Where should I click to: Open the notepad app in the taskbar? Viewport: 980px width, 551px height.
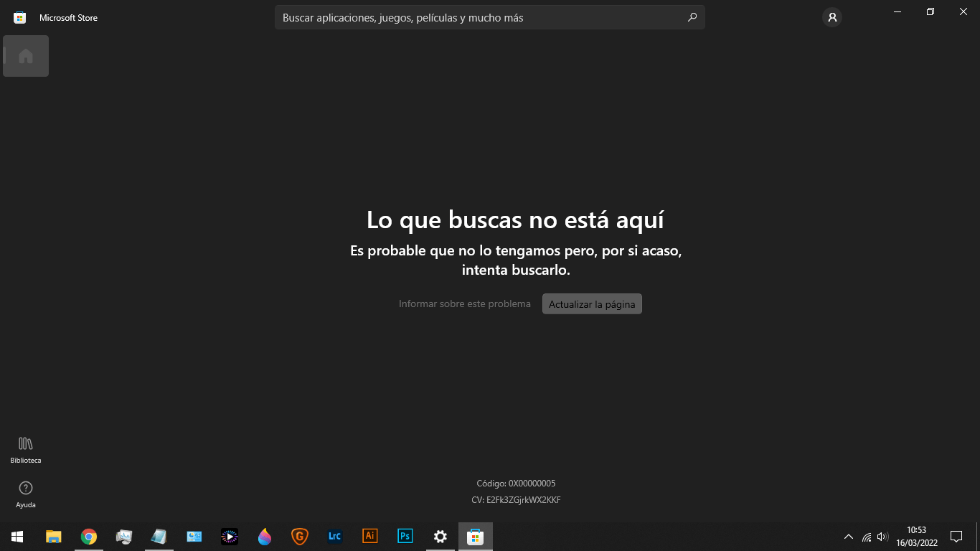click(159, 537)
